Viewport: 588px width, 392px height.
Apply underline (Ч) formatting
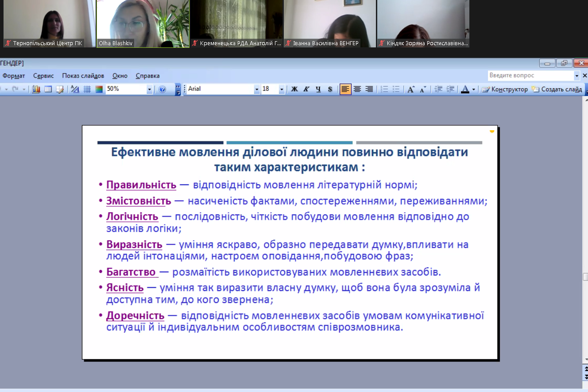click(x=318, y=89)
